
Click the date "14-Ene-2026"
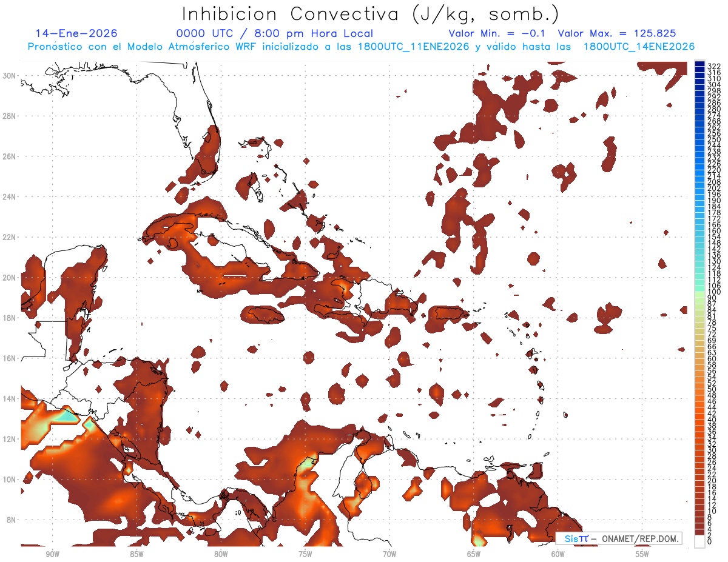[76, 33]
